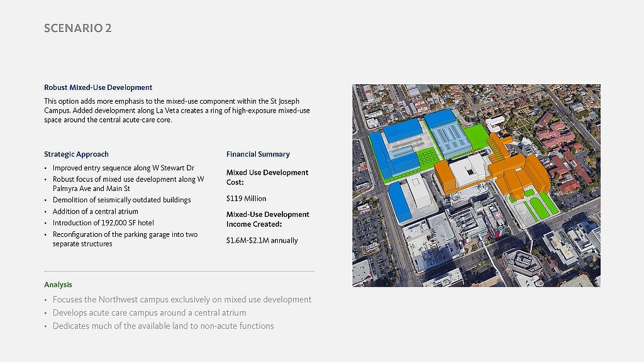Screen dimensions: 644x362
Task: Click the Financial Summary heading
Action: [x=258, y=154]
